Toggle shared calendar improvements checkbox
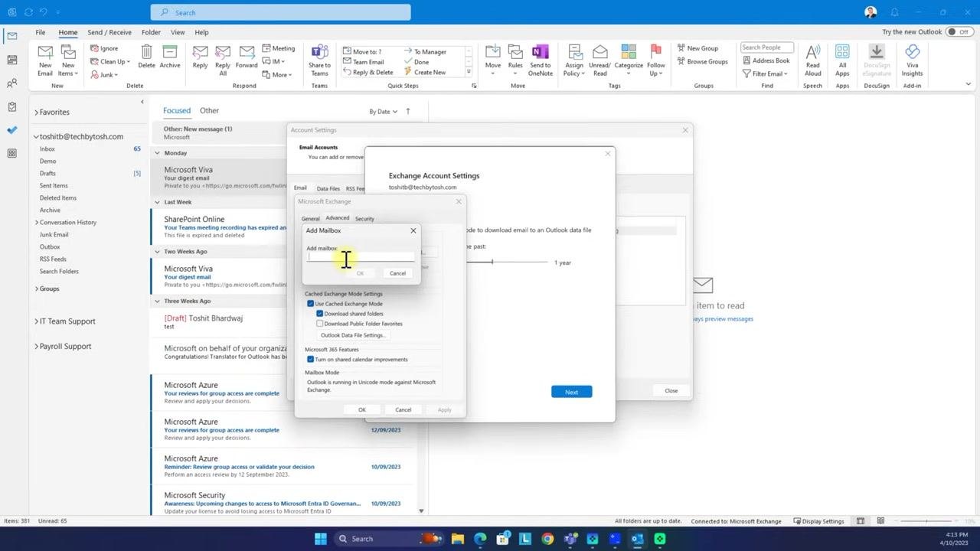Viewport: 980px width, 551px height. coord(310,359)
